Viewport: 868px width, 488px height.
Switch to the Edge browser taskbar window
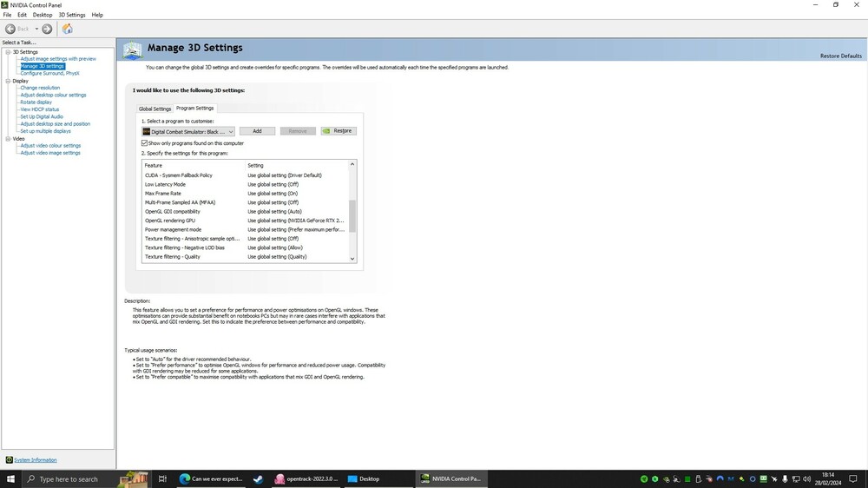click(212, 479)
